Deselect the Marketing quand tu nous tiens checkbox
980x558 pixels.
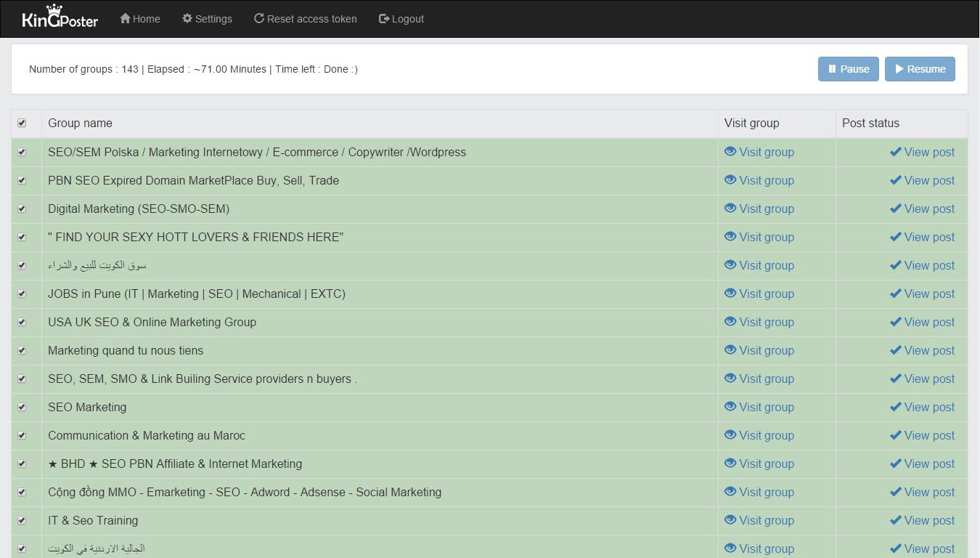pyautogui.click(x=22, y=351)
